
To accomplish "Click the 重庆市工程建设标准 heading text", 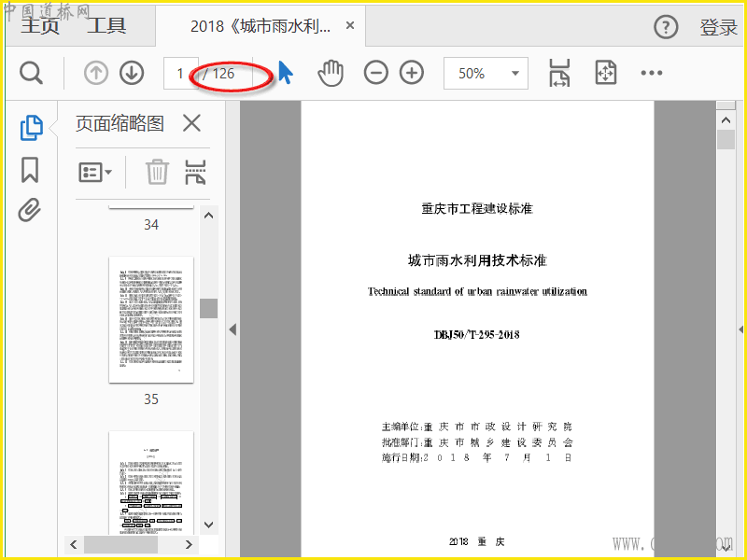I will click(477, 208).
